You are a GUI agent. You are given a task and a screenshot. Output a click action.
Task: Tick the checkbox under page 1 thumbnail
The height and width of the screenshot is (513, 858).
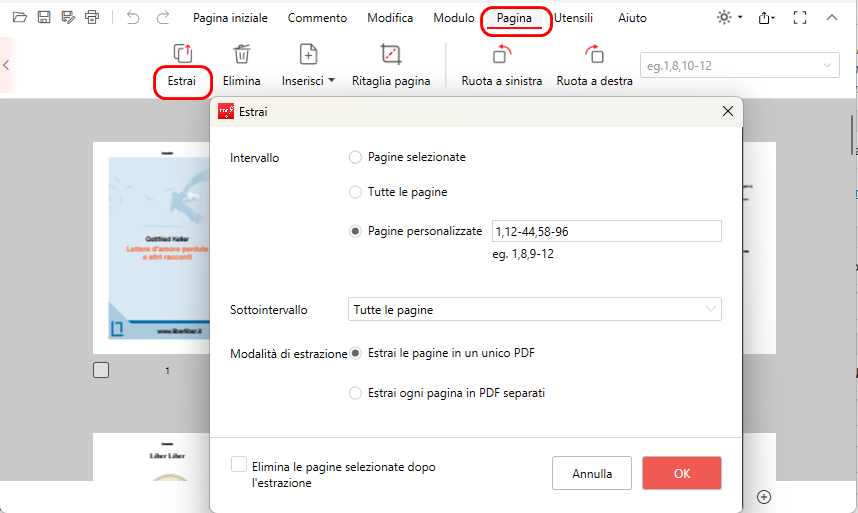(101, 370)
